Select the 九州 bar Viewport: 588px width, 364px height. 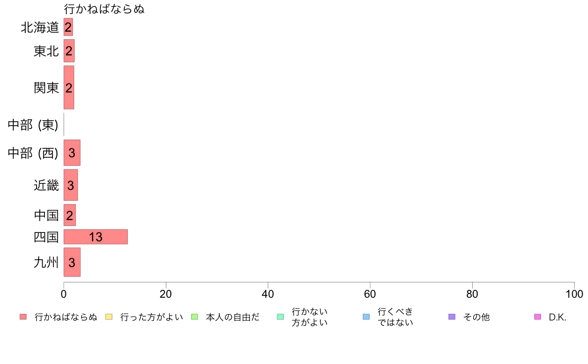tap(72, 262)
